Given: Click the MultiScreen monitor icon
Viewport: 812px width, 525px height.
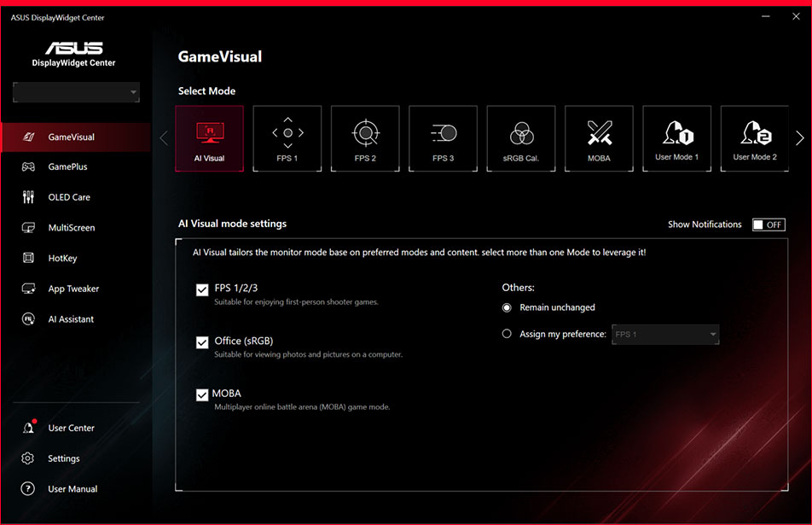Looking at the screenshot, I should click(28, 228).
